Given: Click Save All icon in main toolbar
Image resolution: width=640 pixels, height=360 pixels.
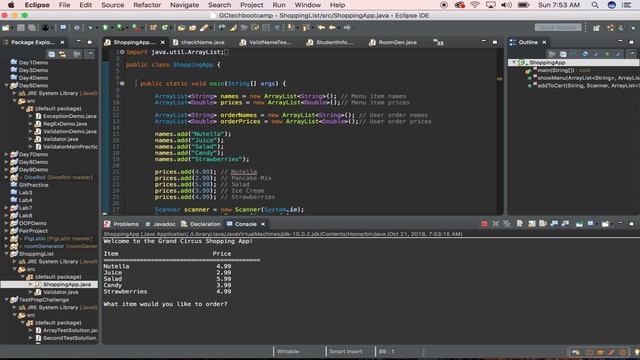Looking at the screenshot, I should pos(31,27).
